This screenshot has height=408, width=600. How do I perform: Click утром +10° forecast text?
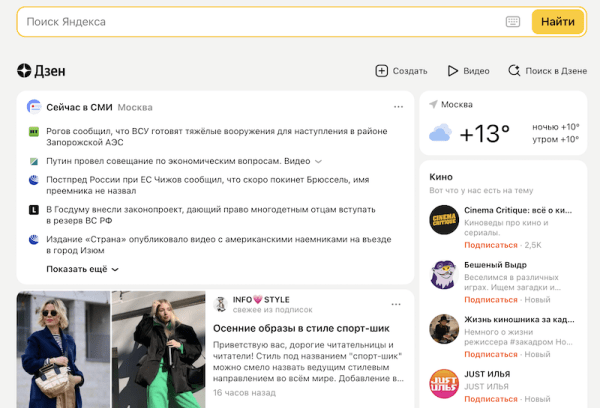pos(556,139)
